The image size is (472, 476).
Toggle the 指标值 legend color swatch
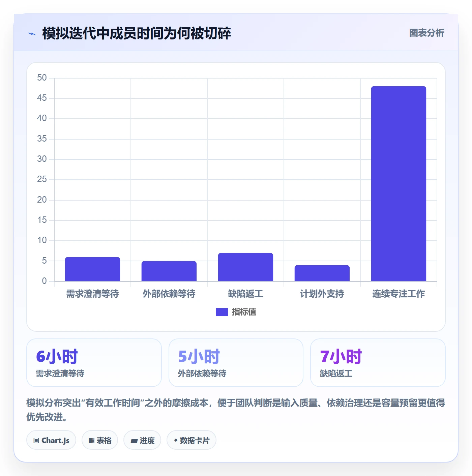click(222, 312)
